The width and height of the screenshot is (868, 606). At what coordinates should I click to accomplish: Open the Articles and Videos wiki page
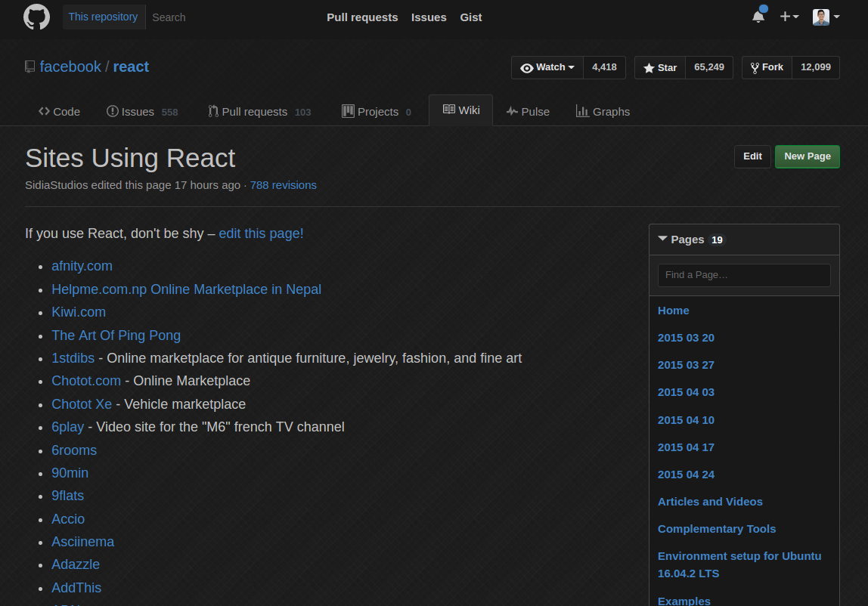point(710,502)
